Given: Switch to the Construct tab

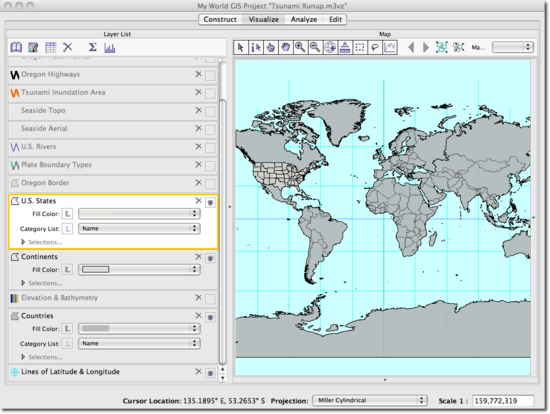Looking at the screenshot, I should click(220, 19).
